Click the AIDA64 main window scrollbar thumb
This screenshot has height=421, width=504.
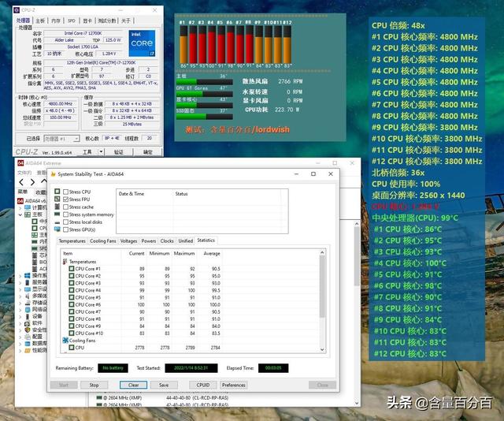click(x=357, y=256)
